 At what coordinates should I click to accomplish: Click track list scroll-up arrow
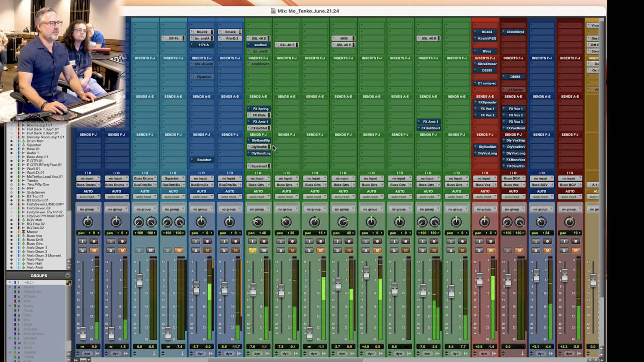point(68,261)
